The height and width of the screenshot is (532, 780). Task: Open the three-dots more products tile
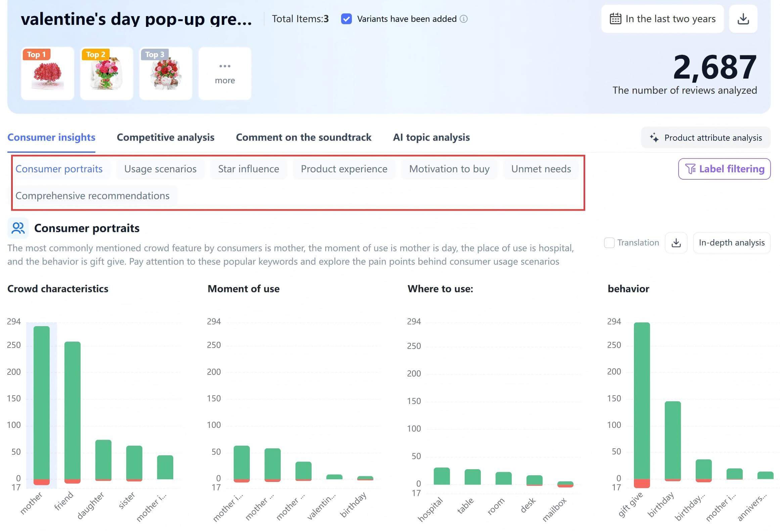(225, 73)
